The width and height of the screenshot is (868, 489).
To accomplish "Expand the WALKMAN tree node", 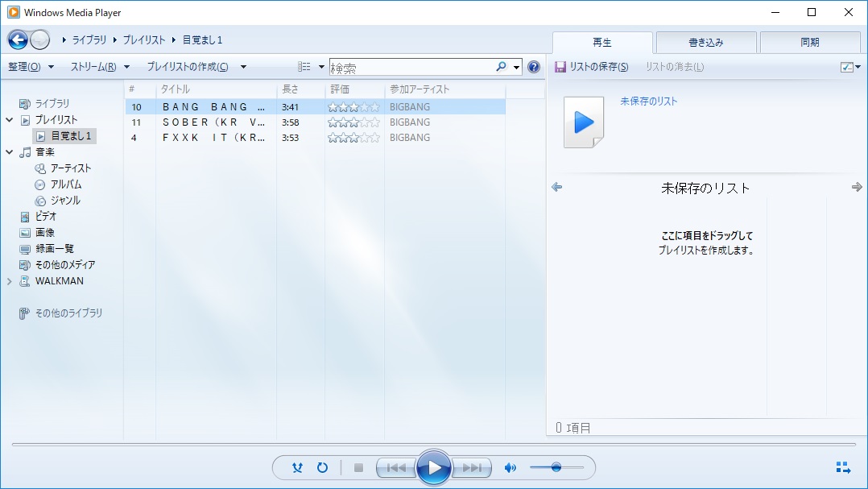I will pos(10,281).
